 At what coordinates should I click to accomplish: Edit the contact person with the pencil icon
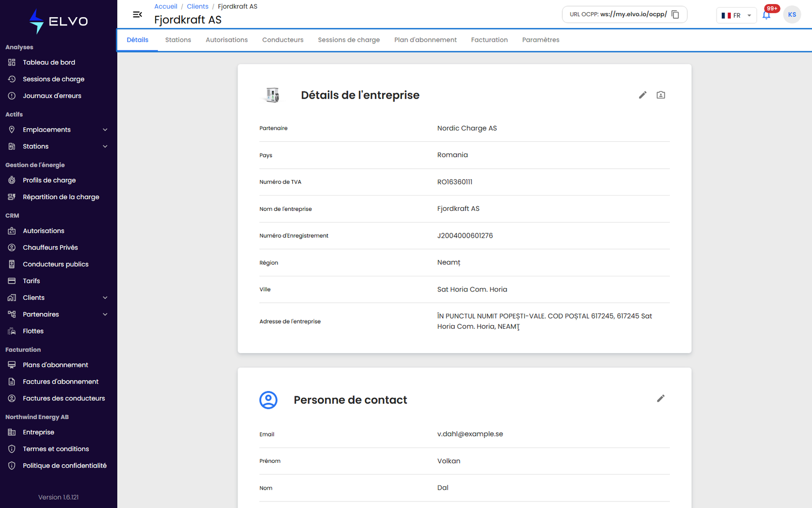point(661,398)
